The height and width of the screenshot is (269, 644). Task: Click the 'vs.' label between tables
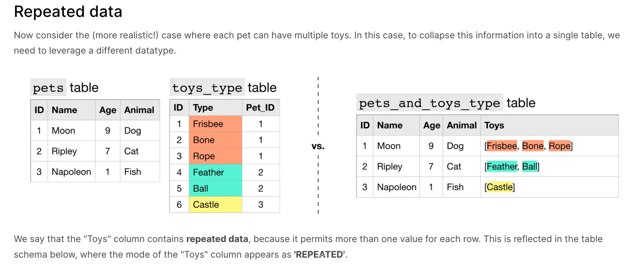[x=318, y=146]
